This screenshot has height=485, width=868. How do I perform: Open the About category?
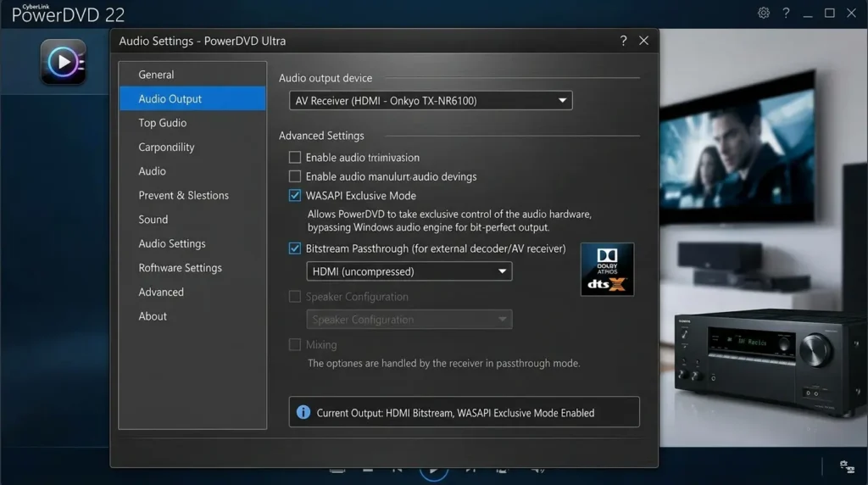[x=192, y=316]
